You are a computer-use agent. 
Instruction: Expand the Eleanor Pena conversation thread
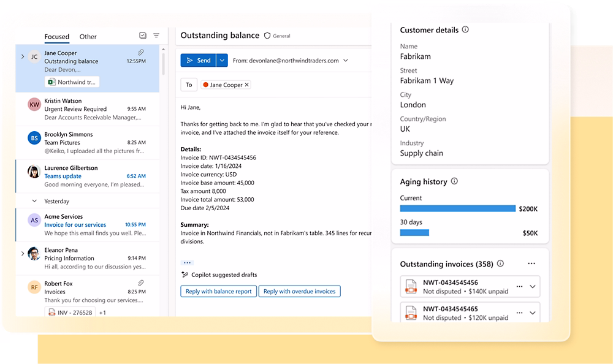click(23, 254)
